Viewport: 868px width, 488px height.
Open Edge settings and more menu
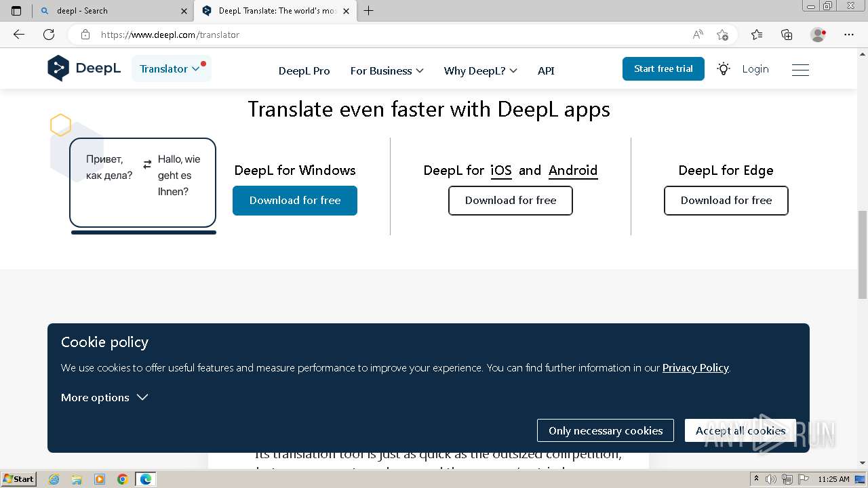tap(849, 35)
